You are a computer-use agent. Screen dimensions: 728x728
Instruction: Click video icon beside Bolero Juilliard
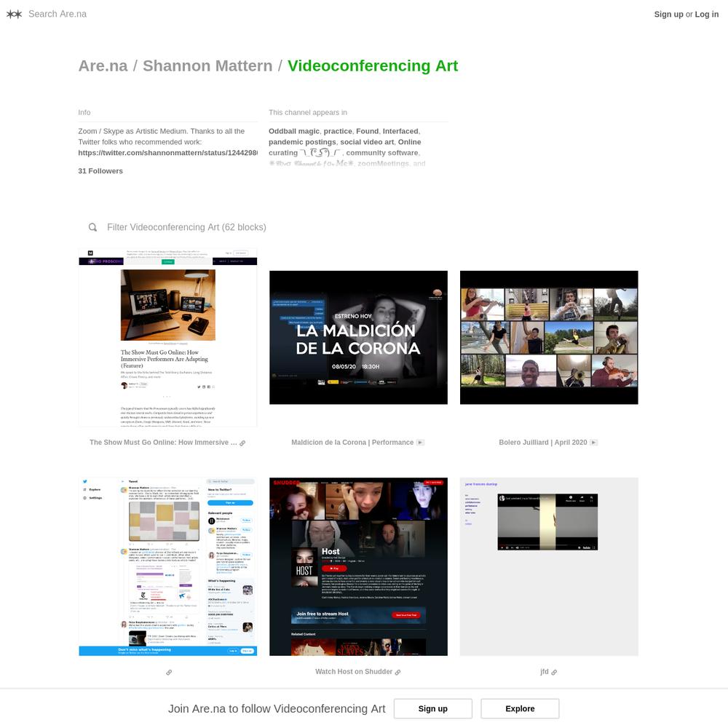594,443
